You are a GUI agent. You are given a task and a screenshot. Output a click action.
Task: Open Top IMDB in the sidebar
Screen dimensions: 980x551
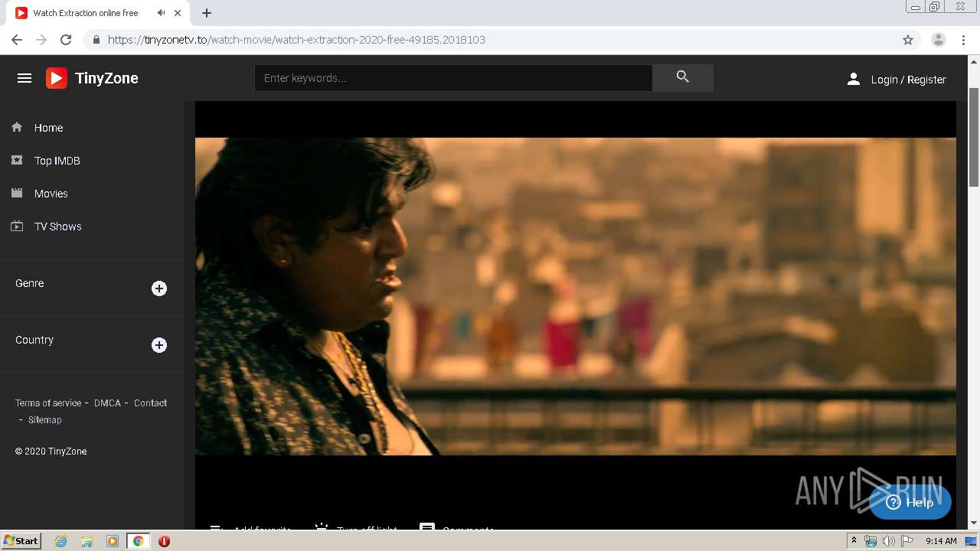coord(57,161)
